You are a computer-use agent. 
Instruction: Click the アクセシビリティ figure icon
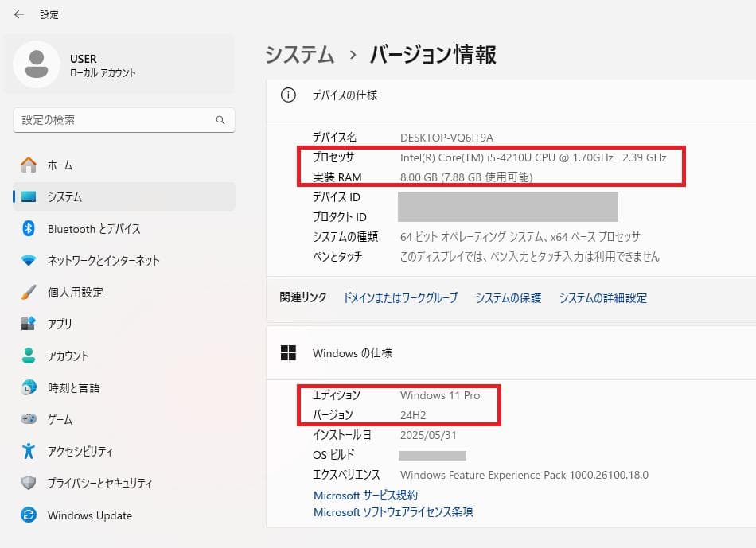click(x=29, y=451)
